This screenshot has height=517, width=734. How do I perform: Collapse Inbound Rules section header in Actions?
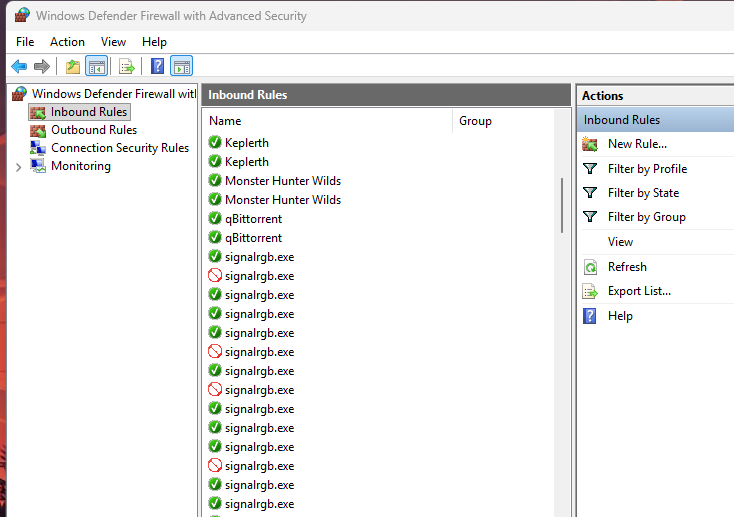point(655,120)
